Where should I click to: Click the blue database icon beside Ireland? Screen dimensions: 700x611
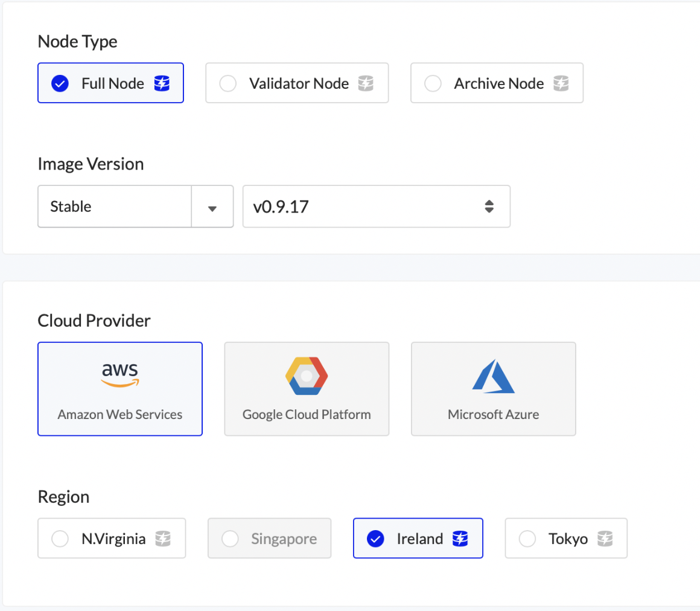pyautogui.click(x=460, y=539)
